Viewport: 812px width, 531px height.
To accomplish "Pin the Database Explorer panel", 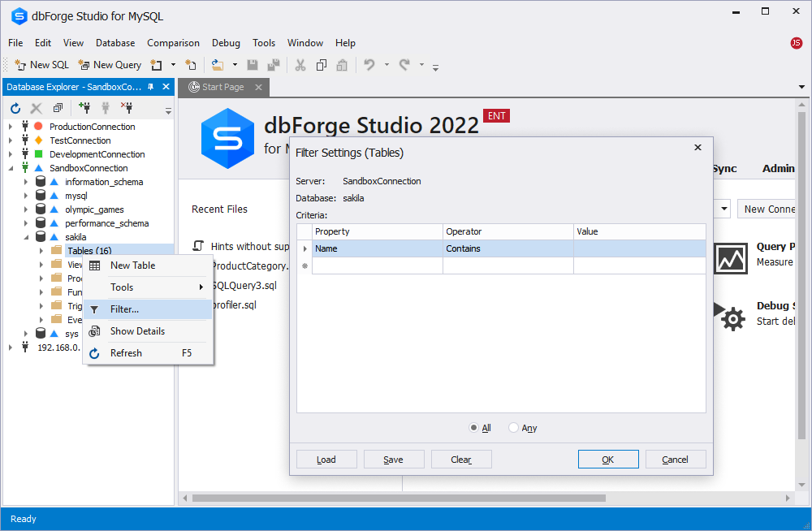I will (151, 87).
